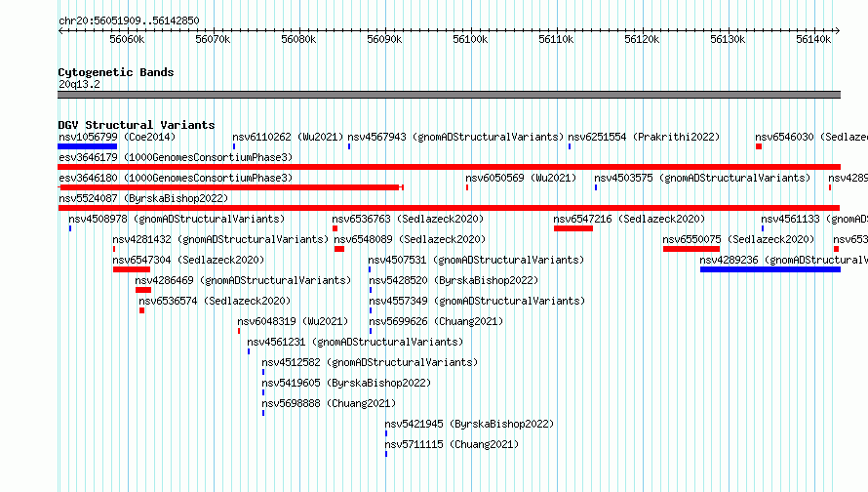
Task: Click the 56060k ruler position label
Action: click(127, 39)
